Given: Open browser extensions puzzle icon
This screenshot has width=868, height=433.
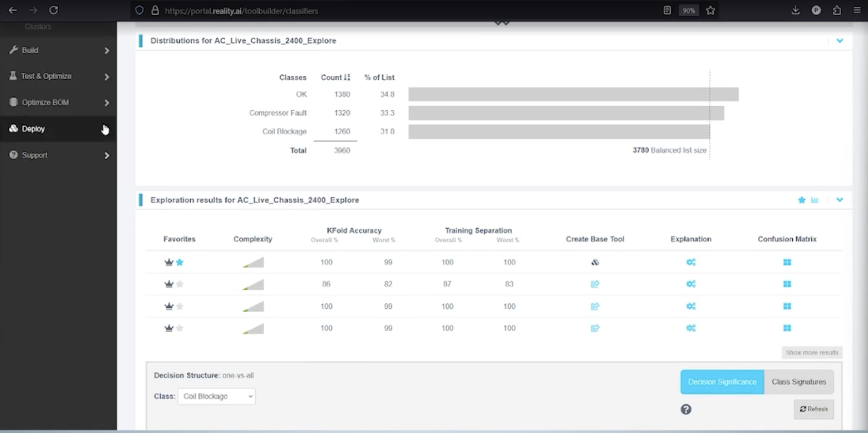Looking at the screenshot, I should tap(837, 10).
